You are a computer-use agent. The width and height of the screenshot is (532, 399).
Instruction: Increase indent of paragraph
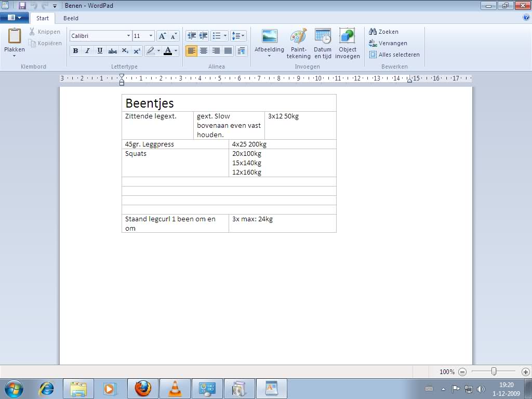pyautogui.click(x=204, y=36)
